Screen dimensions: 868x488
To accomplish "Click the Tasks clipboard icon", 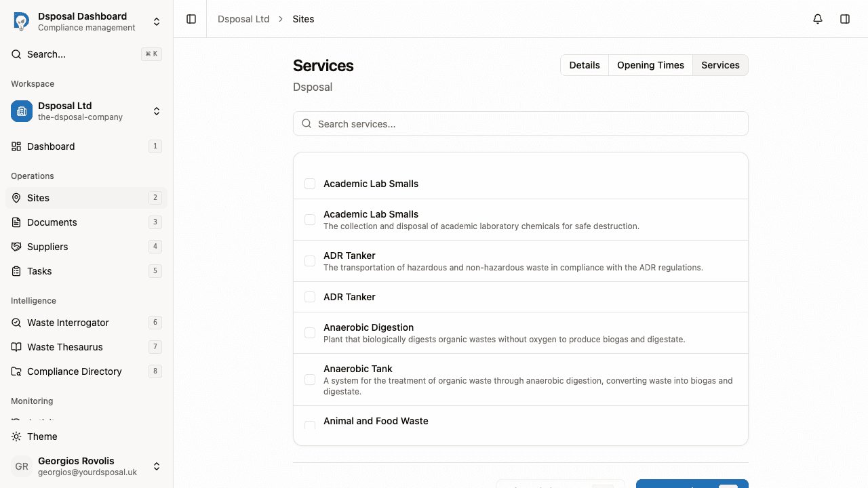I will 16,271.
